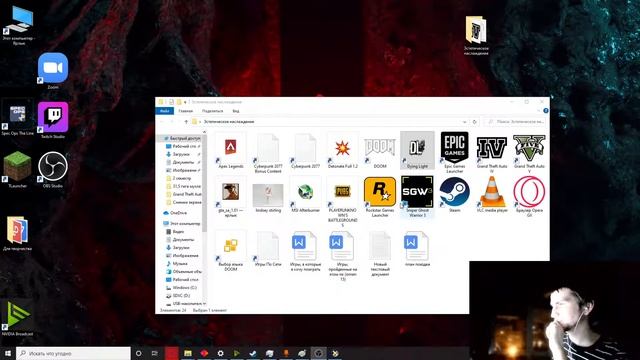Viewport: 640px width, 360px height.
Task: Click the refresh button beside address bar
Action: (x=474, y=122)
